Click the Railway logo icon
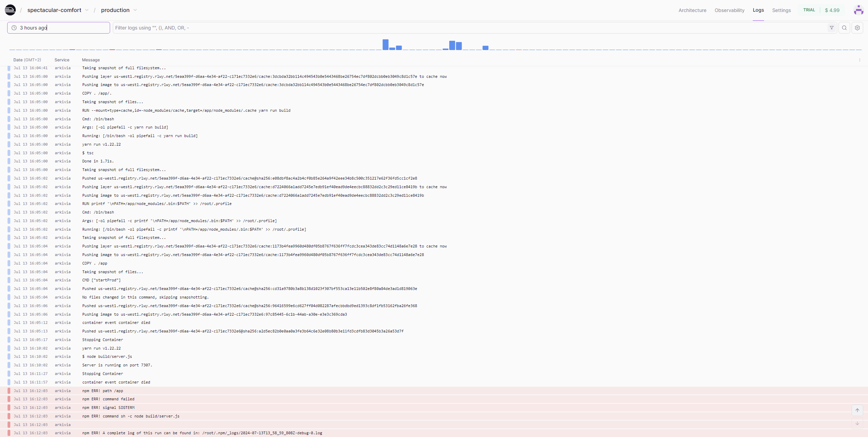Viewport: 868px width, 437px height. 10,10
